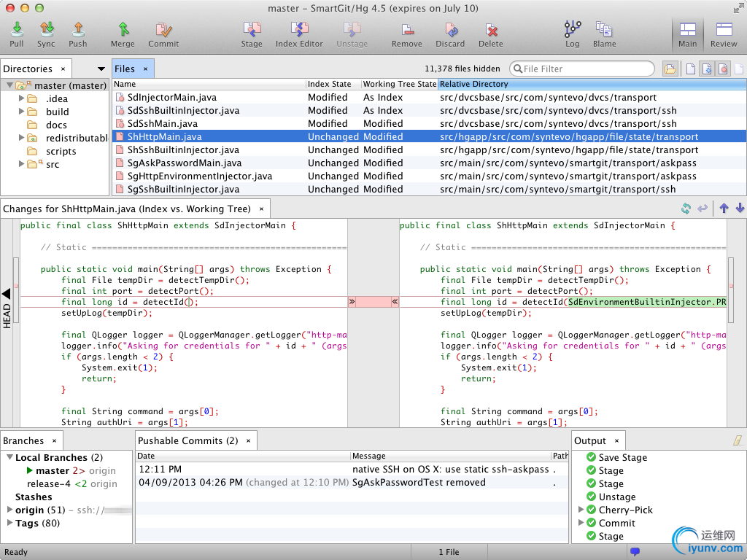Select the Pushable Commits tab
The width and height of the screenshot is (747, 560).
188,440
